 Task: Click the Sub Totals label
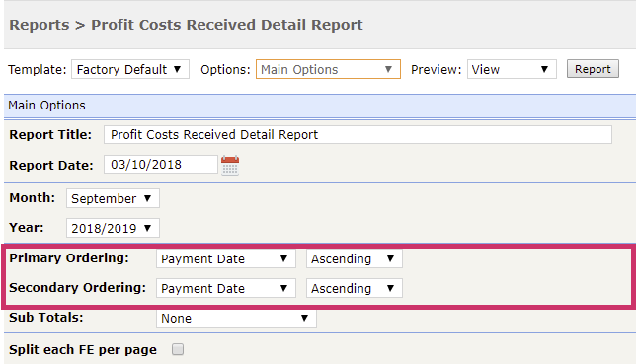[x=46, y=318]
